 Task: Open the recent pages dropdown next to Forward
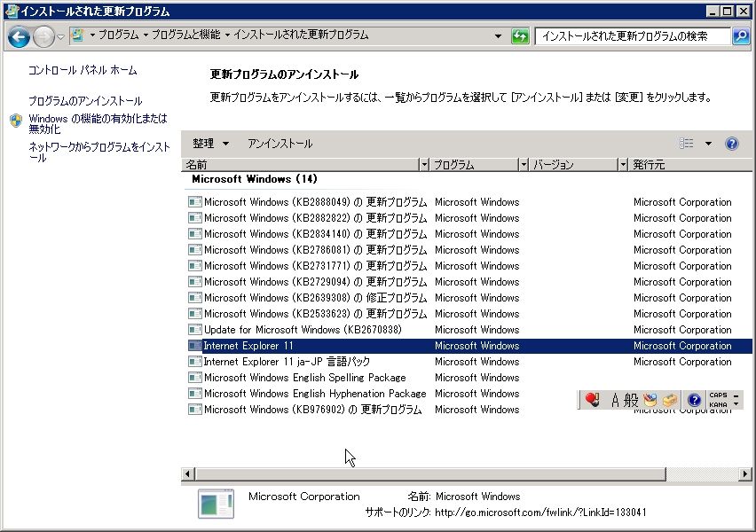coord(60,36)
